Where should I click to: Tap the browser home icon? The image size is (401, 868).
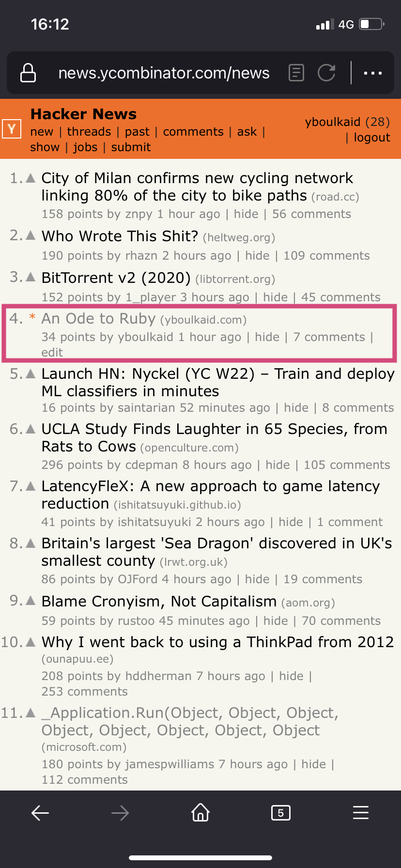200,813
